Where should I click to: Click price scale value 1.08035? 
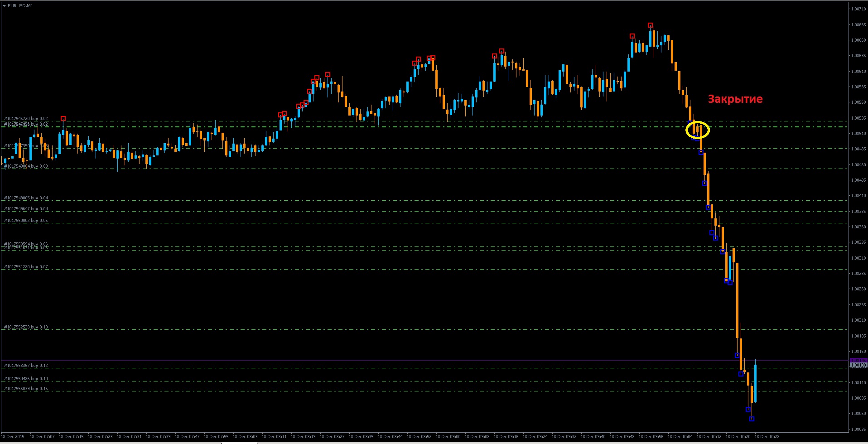point(859,429)
